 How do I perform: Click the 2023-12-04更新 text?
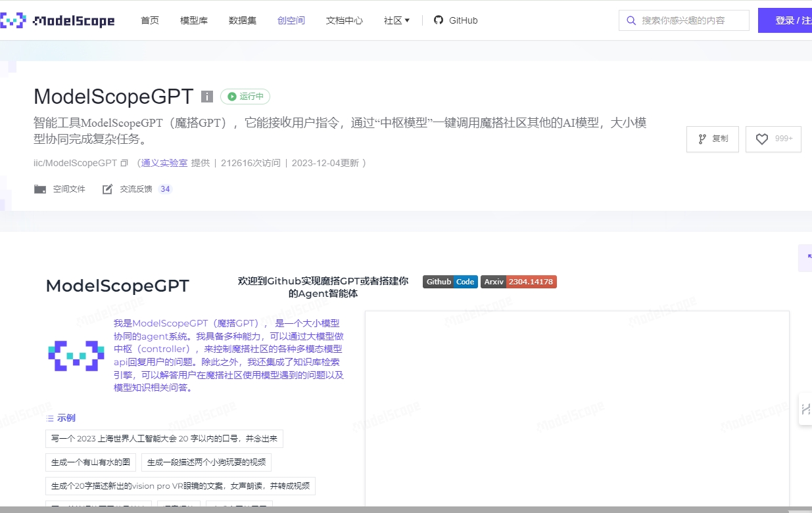(325, 163)
